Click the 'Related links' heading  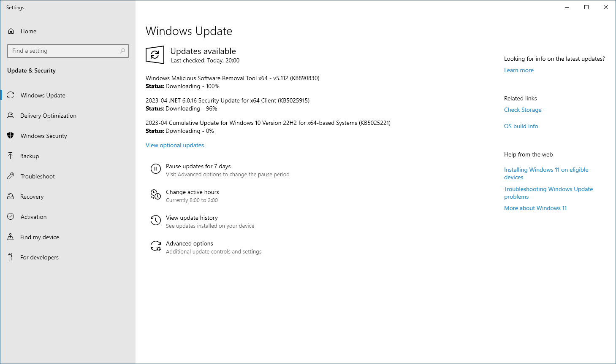[x=521, y=98]
